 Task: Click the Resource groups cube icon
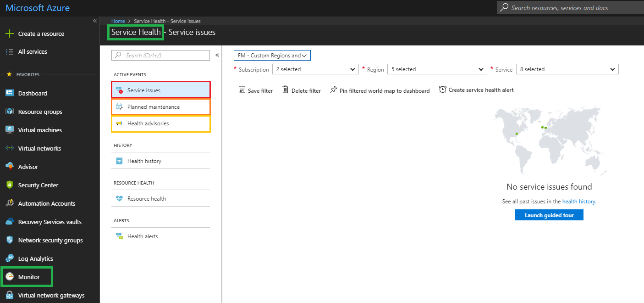[x=10, y=112]
